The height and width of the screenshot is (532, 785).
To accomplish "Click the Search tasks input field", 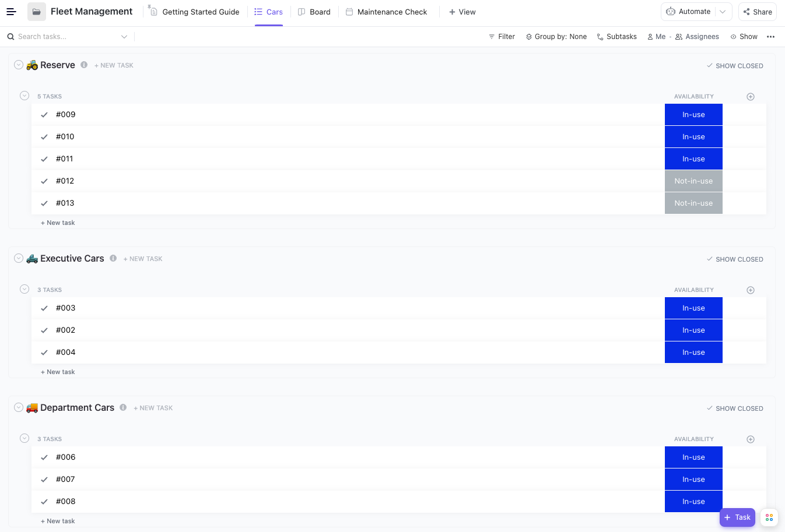I will pyautogui.click(x=64, y=37).
